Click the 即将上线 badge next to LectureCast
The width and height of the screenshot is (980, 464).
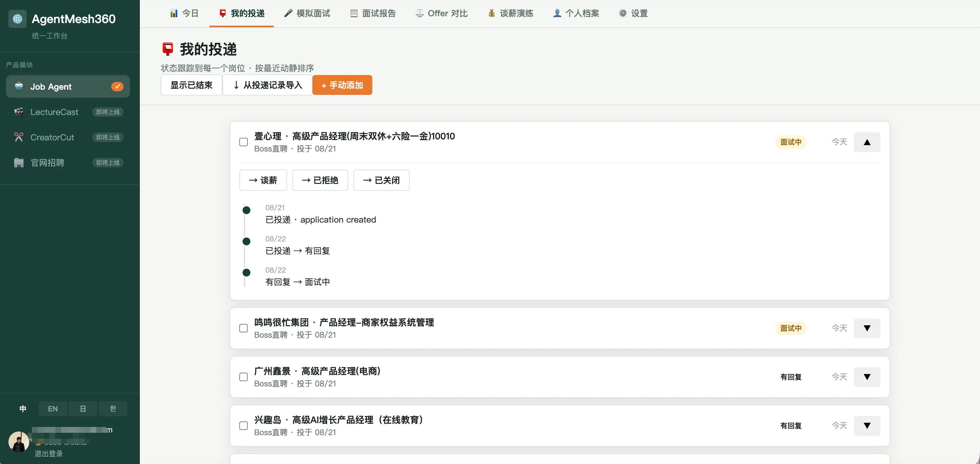tap(108, 112)
